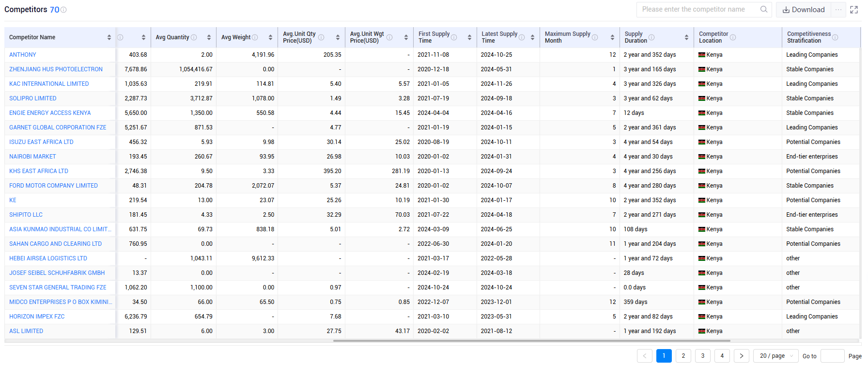Click info icon of Avg.Unit Wgt Price header

point(389,37)
